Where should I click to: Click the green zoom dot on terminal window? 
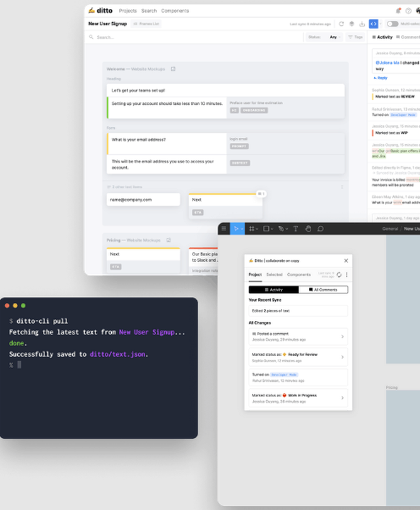point(23,305)
